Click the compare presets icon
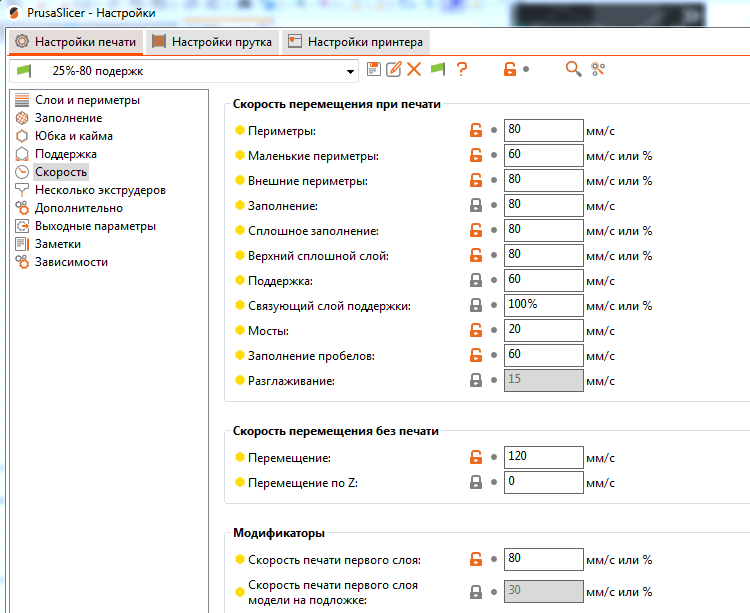 coord(598,69)
